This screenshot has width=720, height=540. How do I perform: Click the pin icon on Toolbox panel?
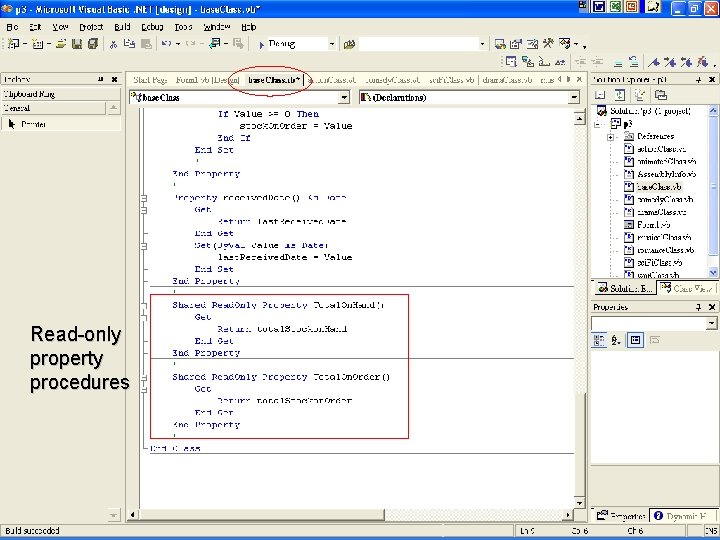click(101, 79)
